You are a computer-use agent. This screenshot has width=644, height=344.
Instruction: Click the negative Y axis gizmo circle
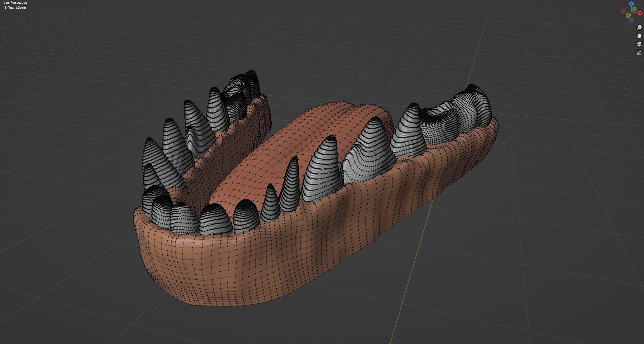tap(628, 15)
